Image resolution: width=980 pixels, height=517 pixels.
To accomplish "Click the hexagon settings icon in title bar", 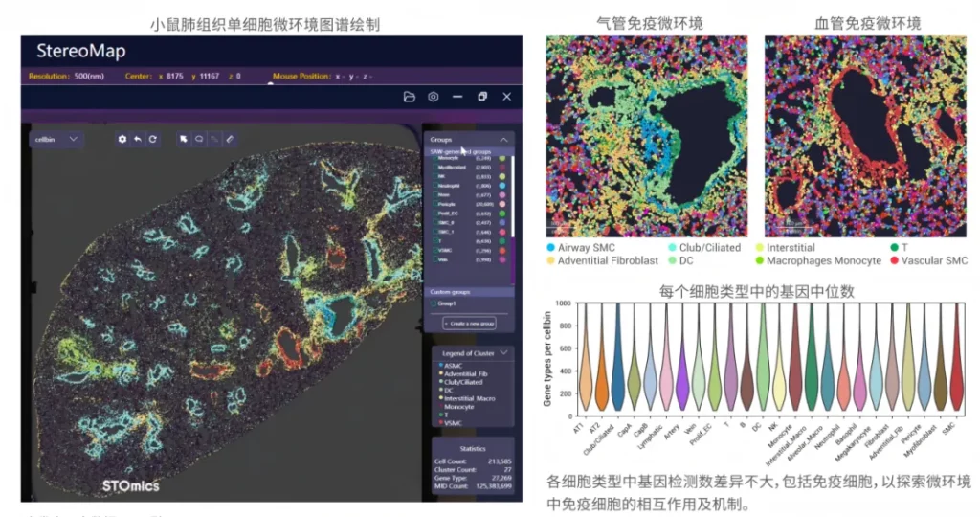I will tap(434, 97).
